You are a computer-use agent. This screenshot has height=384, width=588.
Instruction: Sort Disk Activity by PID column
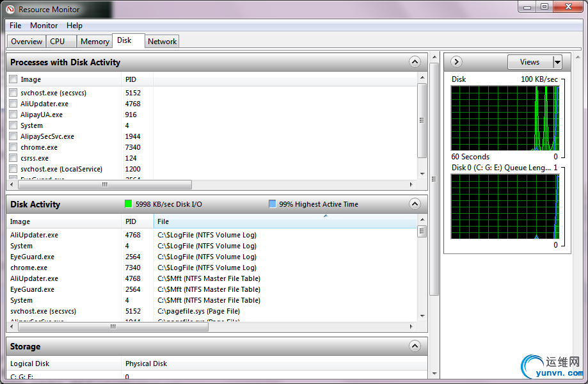138,221
